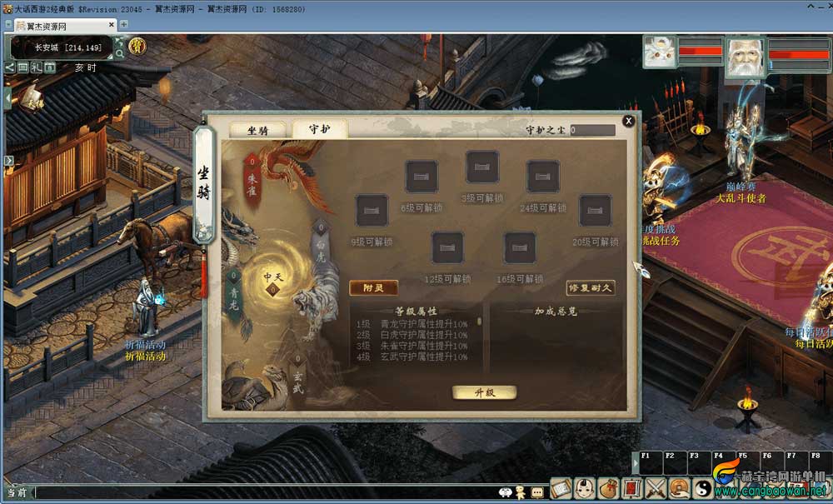This screenshot has height=504, width=833.
Task: Close the guardian dialog with the X button
Action: 628,121
